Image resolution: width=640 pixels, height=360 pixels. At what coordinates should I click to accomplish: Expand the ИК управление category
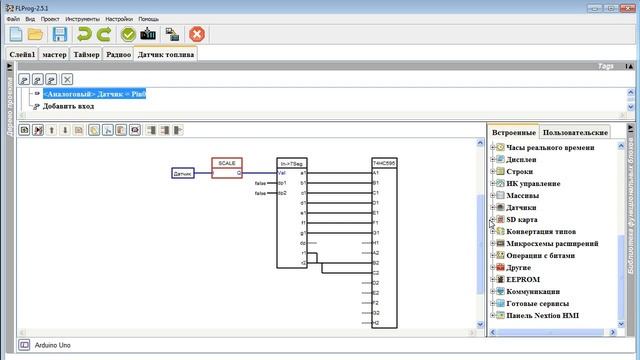[493, 183]
